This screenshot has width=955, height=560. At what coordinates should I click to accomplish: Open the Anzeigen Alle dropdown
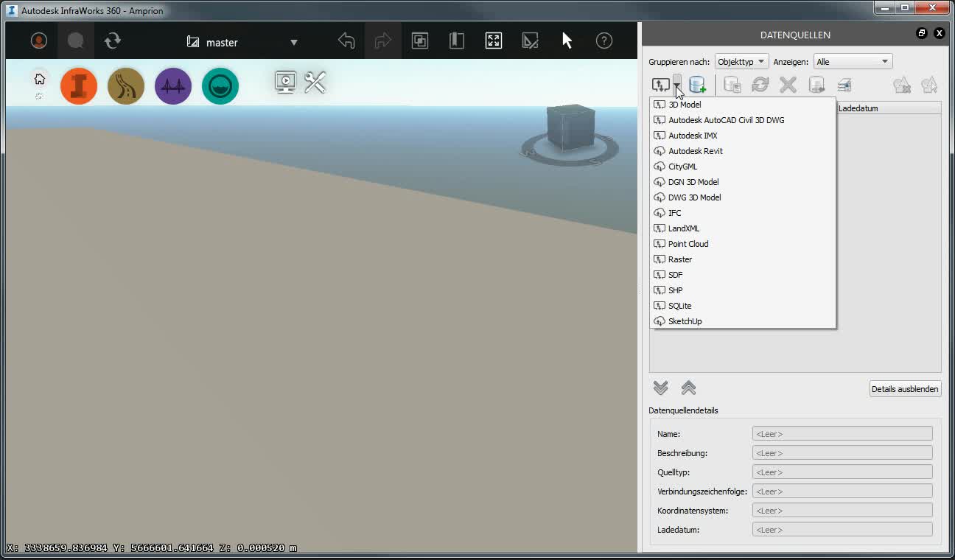tap(853, 62)
